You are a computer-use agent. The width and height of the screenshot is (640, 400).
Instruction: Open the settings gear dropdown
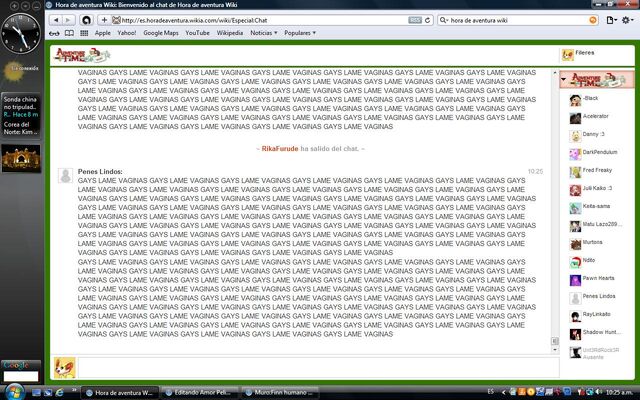(x=628, y=20)
